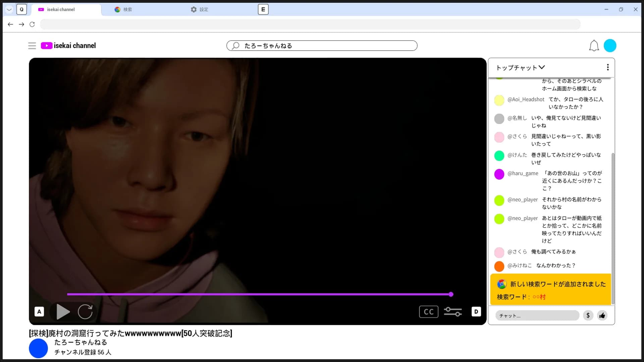Click @名無し avatar in chat
Image resolution: width=644 pixels, height=362 pixels.
coord(499,119)
